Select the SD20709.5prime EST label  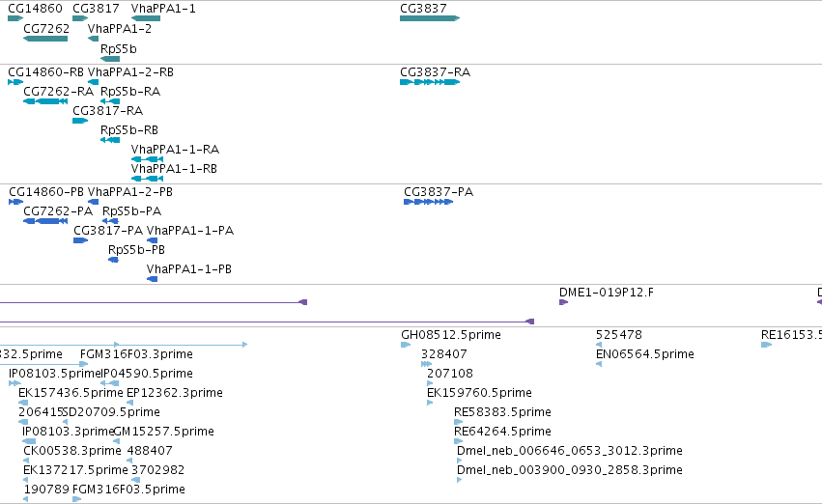111,412
